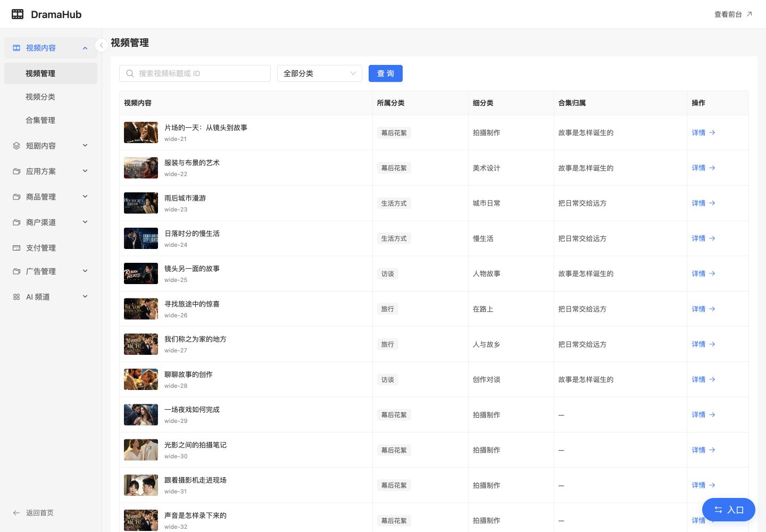Click the DramaHub film logo icon
Screen dimensions: 766x532
pyautogui.click(x=18, y=14)
